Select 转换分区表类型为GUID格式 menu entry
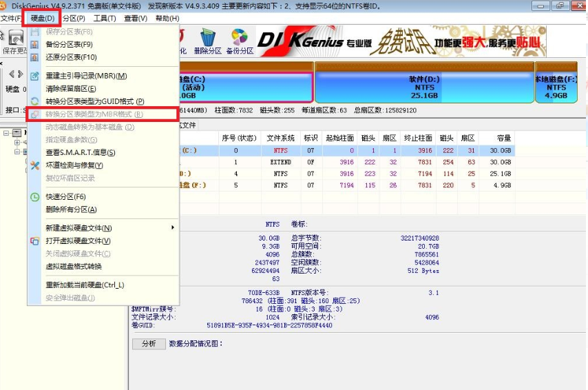The height and width of the screenshot is (390, 588). tap(94, 101)
